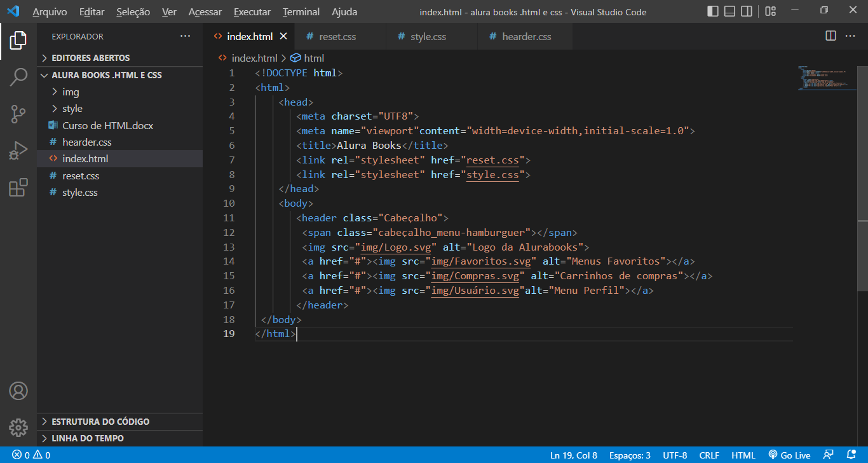The image size is (868, 463).
Task: Open Customize Layout options
Action: pyautogui.click(x=770, y=11)
